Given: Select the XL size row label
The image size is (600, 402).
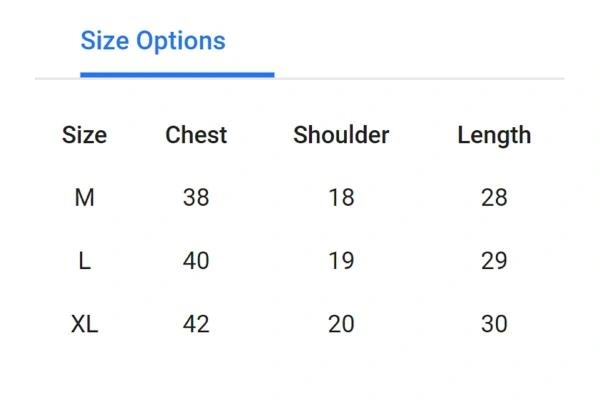Looking at the screenshot, I should click(84, 324).
